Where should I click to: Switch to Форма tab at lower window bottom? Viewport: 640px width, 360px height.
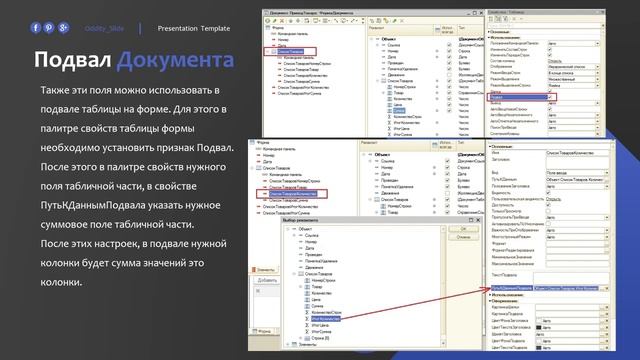tap(262, 331)
